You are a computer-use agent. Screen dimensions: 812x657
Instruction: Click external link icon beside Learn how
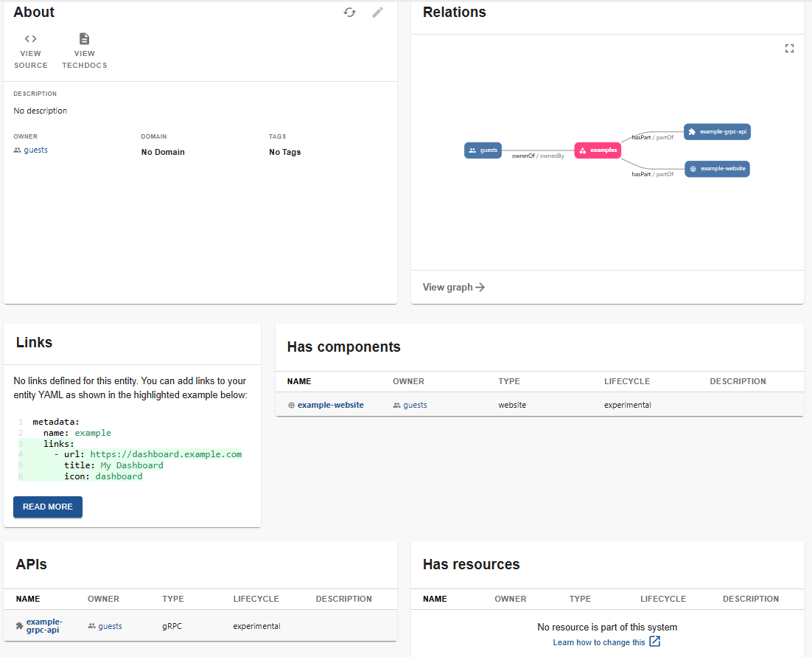(x=654, y=642)
